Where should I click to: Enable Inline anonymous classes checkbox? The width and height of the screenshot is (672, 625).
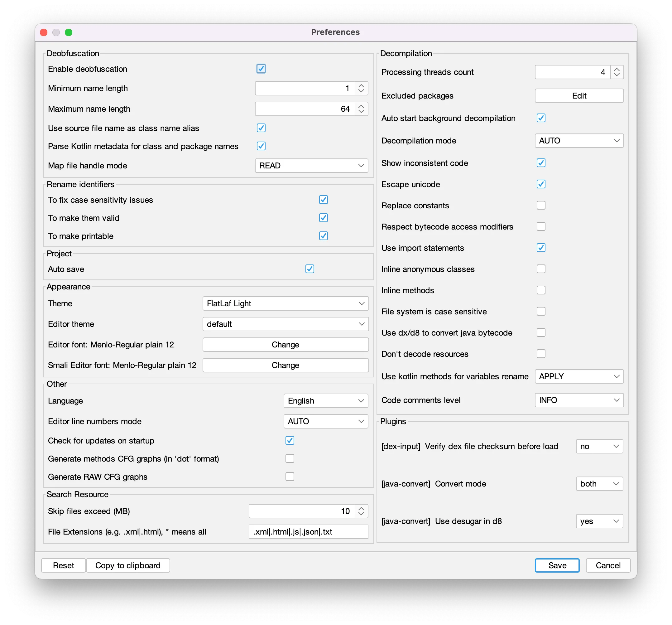[540, 269]
